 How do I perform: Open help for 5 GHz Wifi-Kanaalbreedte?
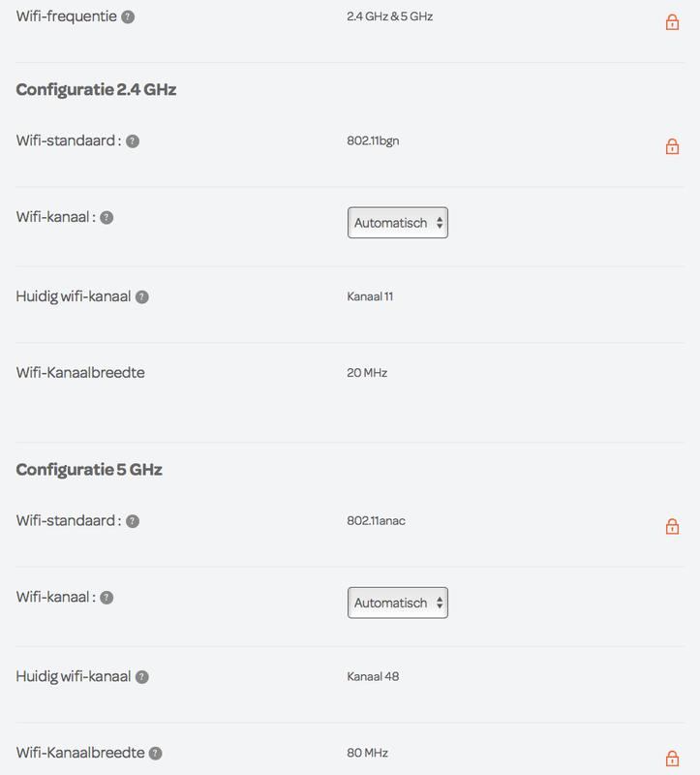(155, 754)
